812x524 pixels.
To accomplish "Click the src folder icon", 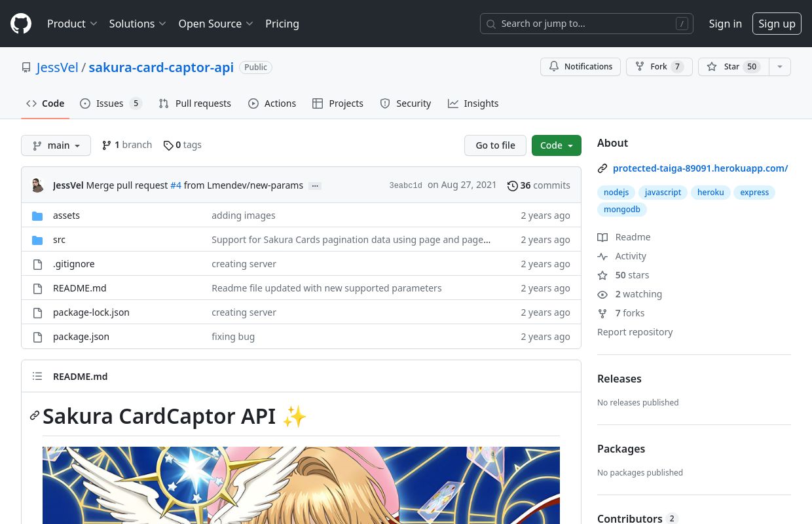I will tap(37, 240).
